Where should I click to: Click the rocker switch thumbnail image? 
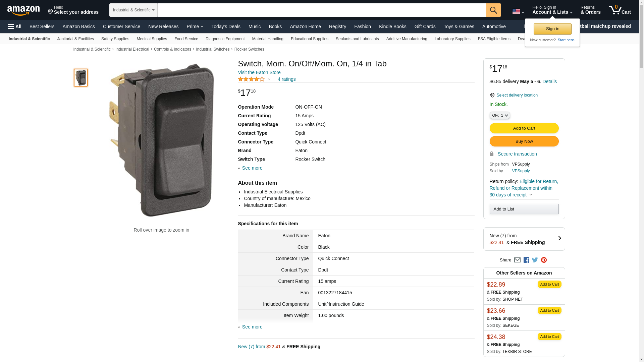[81, 78]
